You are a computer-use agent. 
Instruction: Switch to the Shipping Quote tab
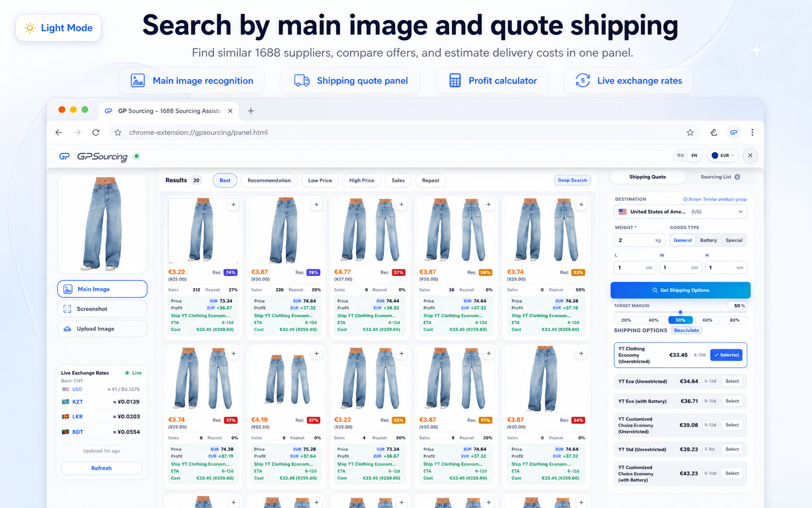(647, 177)
